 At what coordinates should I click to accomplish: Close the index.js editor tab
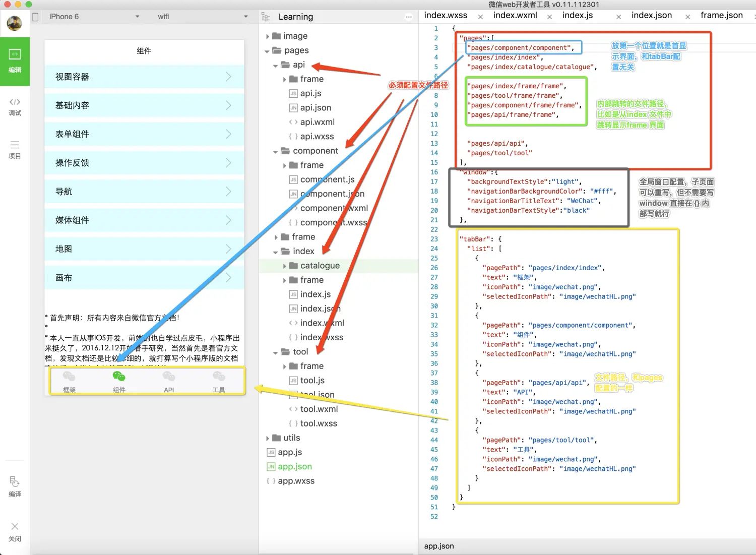coord(618,17)
